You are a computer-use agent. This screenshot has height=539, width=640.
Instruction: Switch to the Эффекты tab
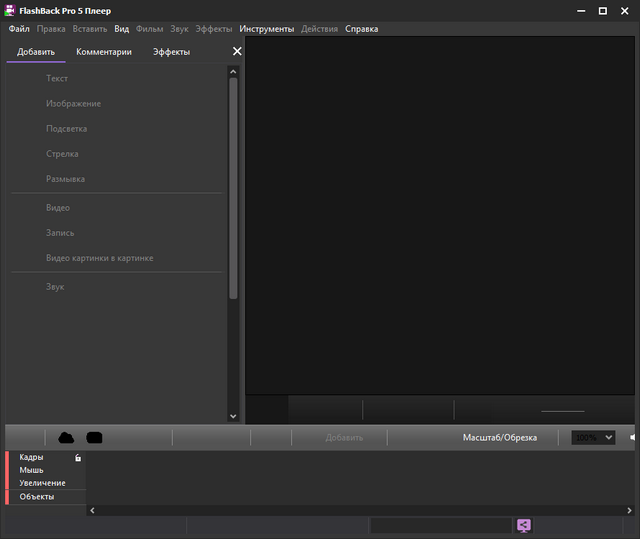pyautogui.click(x=171, y=52)
